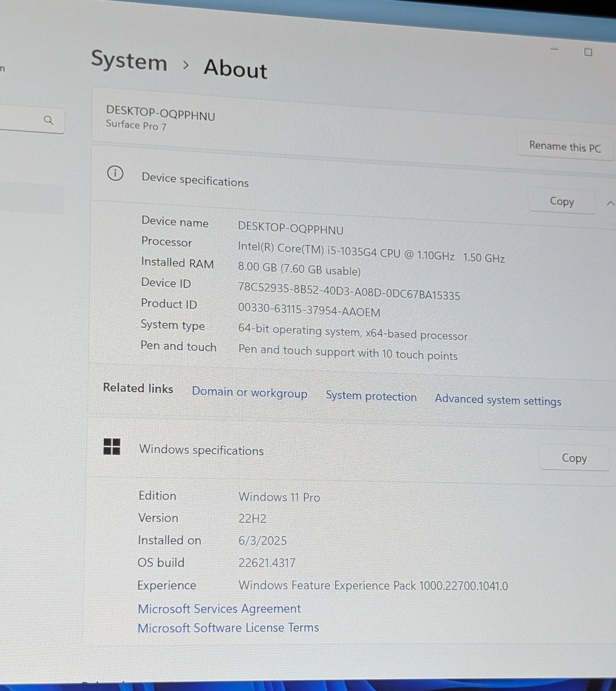Select the 8.00 GB installed RAM value
616x691 pixels.
(299, 269)
